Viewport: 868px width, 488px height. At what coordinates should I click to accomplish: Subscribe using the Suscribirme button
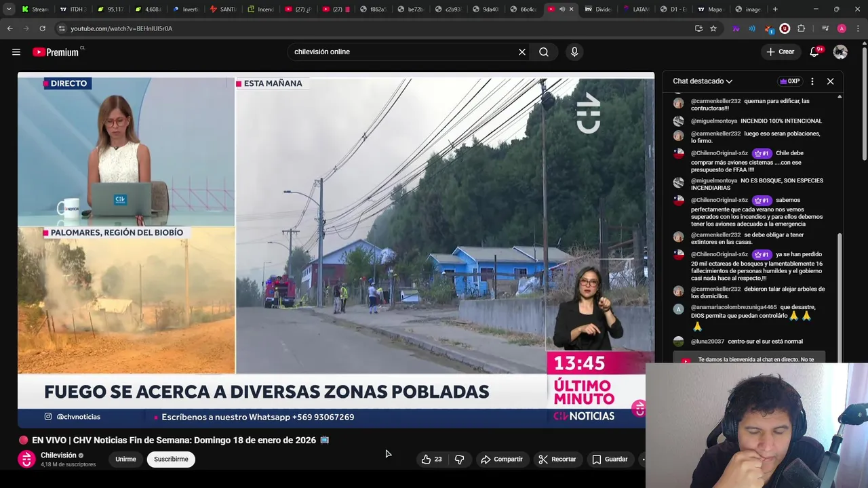coord(171,460)
